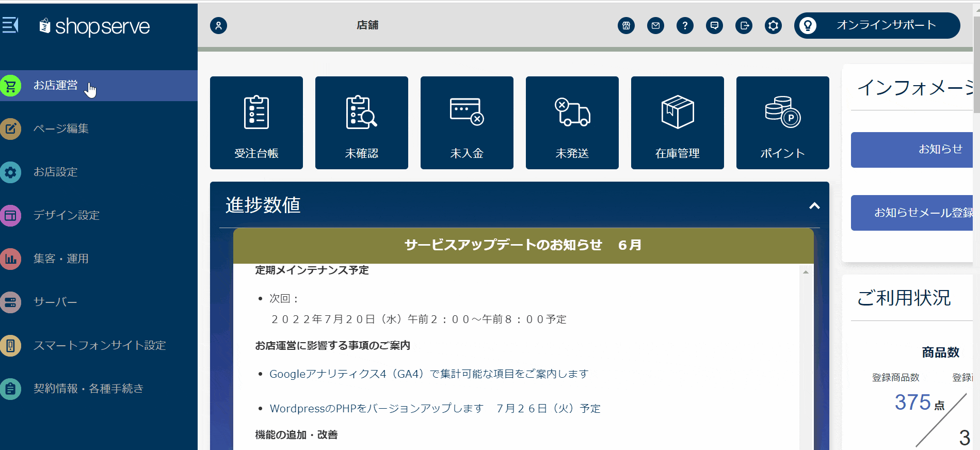980x450 pixels.
Task: Click the お知らせ button
Action: pyautogui.click(x=912, y=150)
